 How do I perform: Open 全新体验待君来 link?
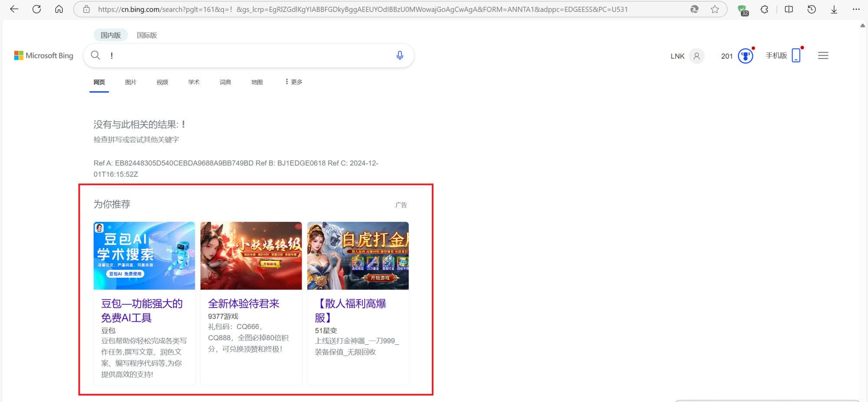point(243,303)
